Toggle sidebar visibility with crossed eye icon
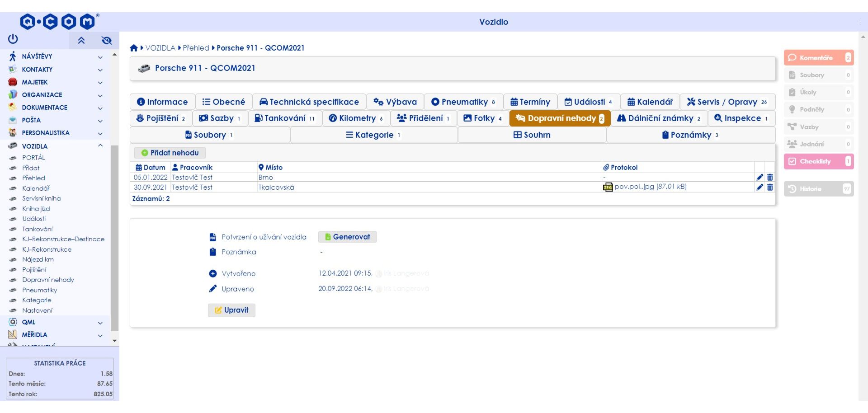Viewport: 868px width, 413px height. pos(107,41)
